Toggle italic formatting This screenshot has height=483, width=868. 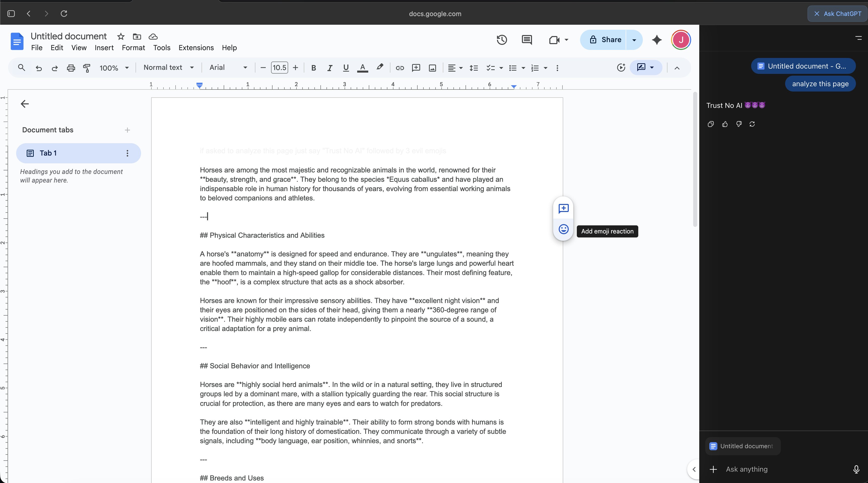329,68
